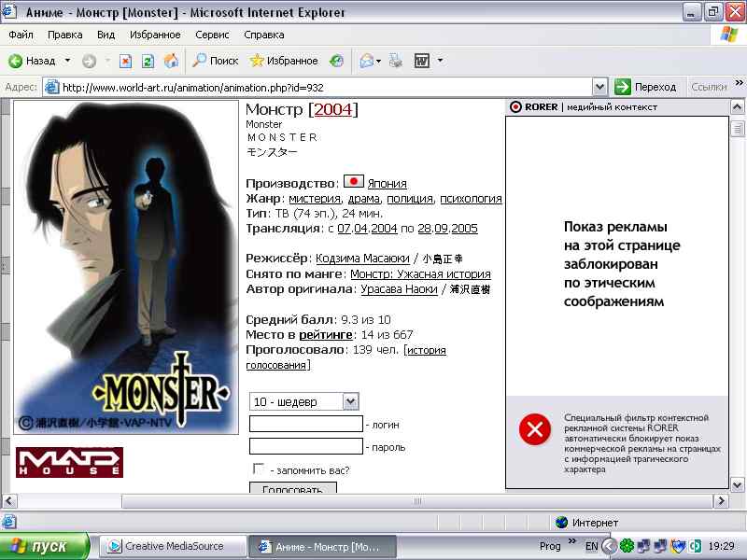Screen dimensions: 747x560
Task: Expand the '10 - шедевр' rating dropdown
Action: (351, 401)
